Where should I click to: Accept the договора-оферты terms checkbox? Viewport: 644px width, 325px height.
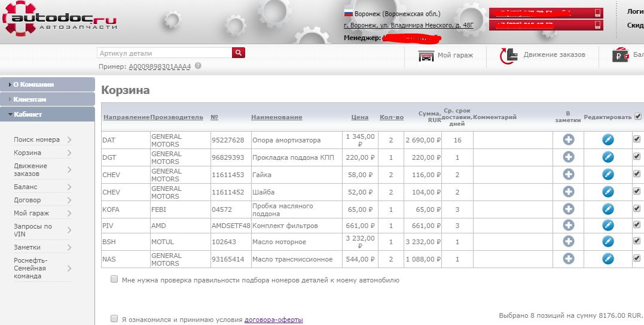tap(114, 318)
